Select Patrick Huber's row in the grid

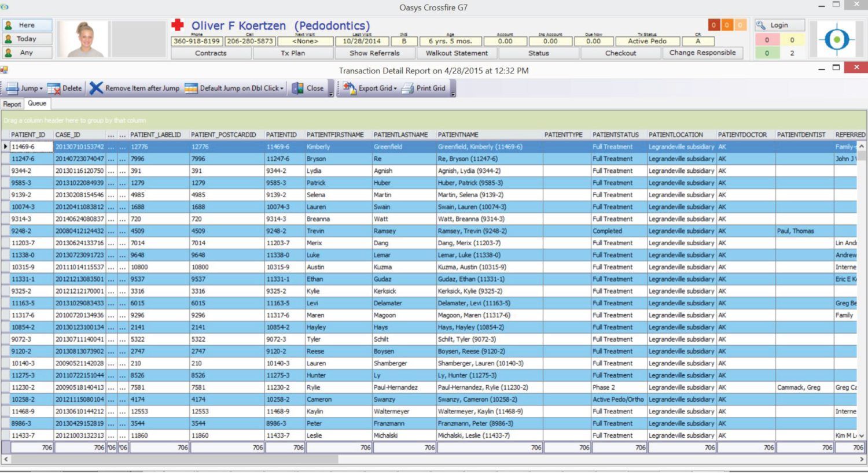click(347, 183)
